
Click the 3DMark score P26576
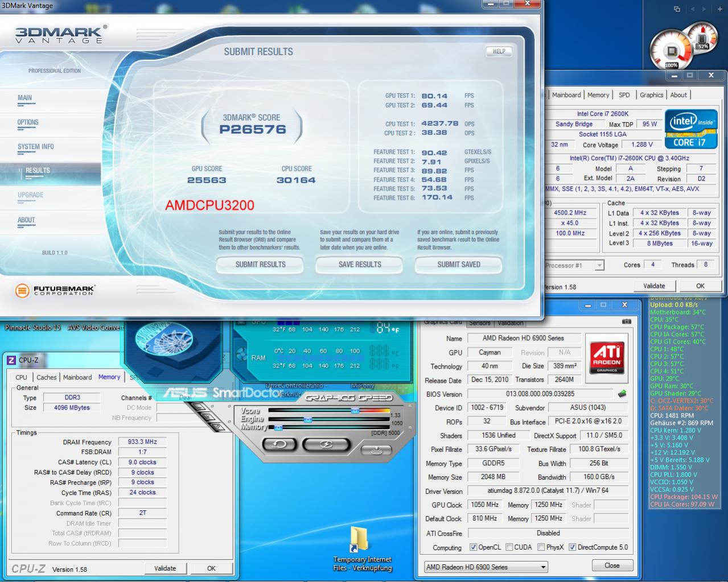coord(253,130)
